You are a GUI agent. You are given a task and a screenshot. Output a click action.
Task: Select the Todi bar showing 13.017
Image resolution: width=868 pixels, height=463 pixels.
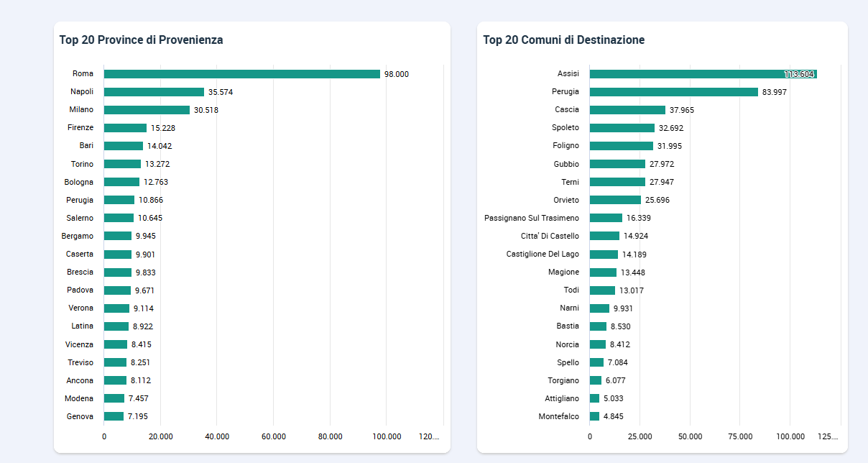[602, 290]
